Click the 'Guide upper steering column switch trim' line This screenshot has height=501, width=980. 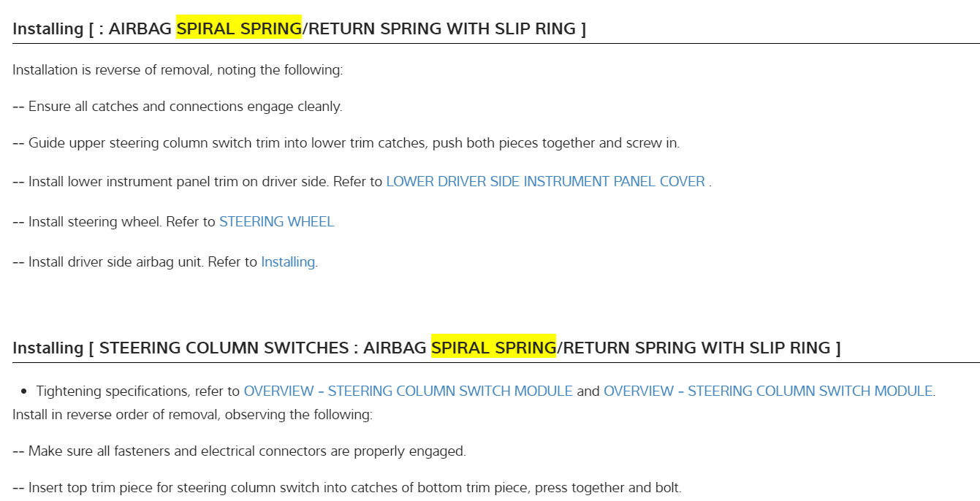(354, 142)
